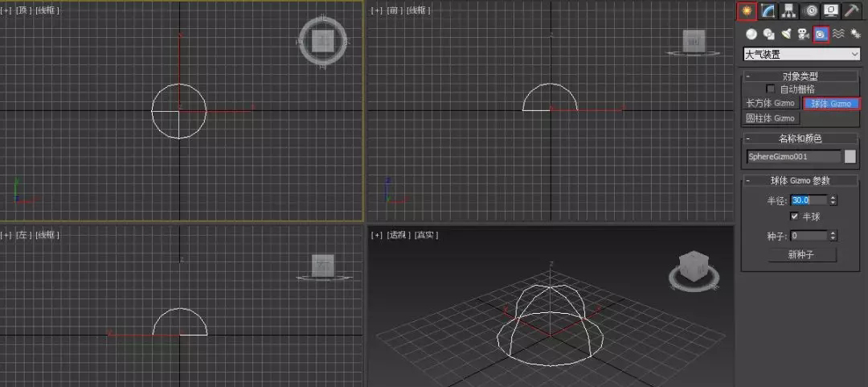868x387 pixels.
Task: Click the 球体 Gizmo button
Action: (831, 104)
